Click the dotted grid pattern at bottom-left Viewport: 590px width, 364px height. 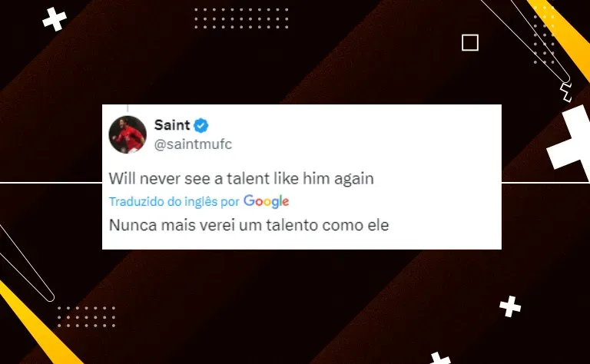pyautogui.click(x=86, y=316)
